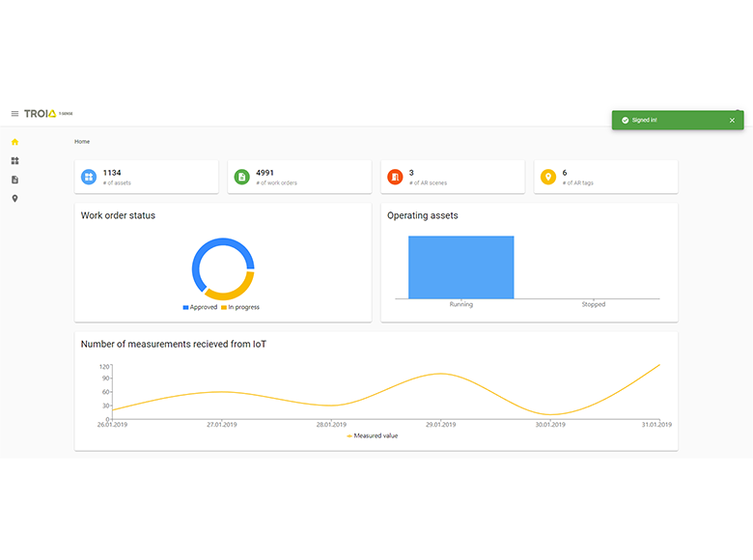Toggle the In progress legend entry
The image size is (753, 560).
click(x=240, y=307)
